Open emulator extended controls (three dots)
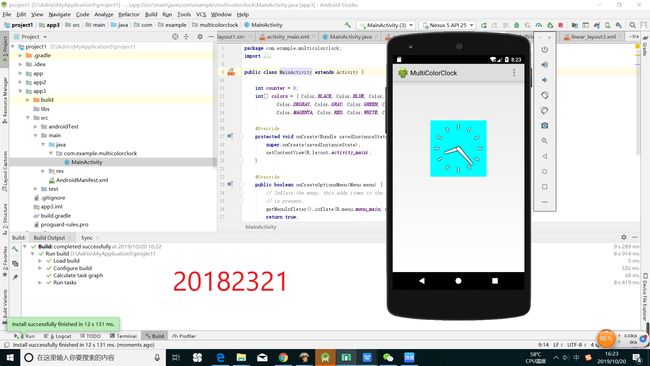Screen dimensions: 650x366 (x=545, y=202)
